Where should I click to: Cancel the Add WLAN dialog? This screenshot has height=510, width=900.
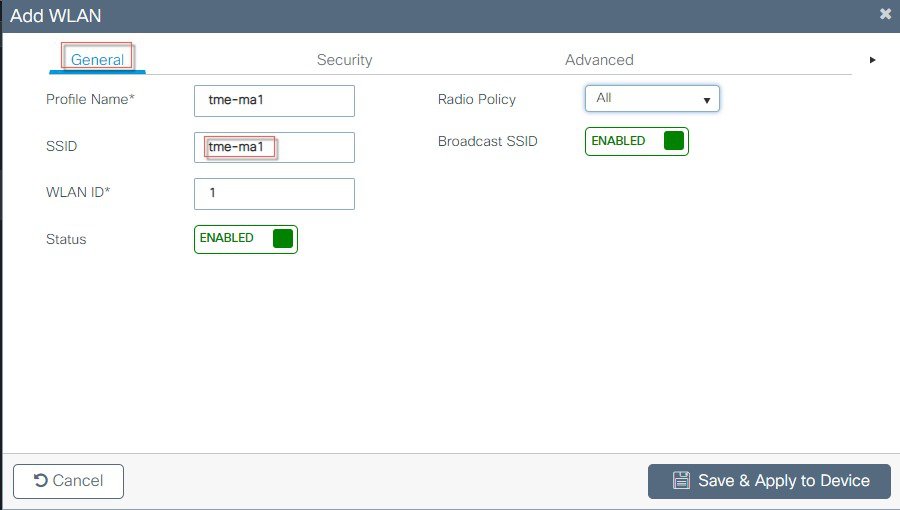click(68, 481)
